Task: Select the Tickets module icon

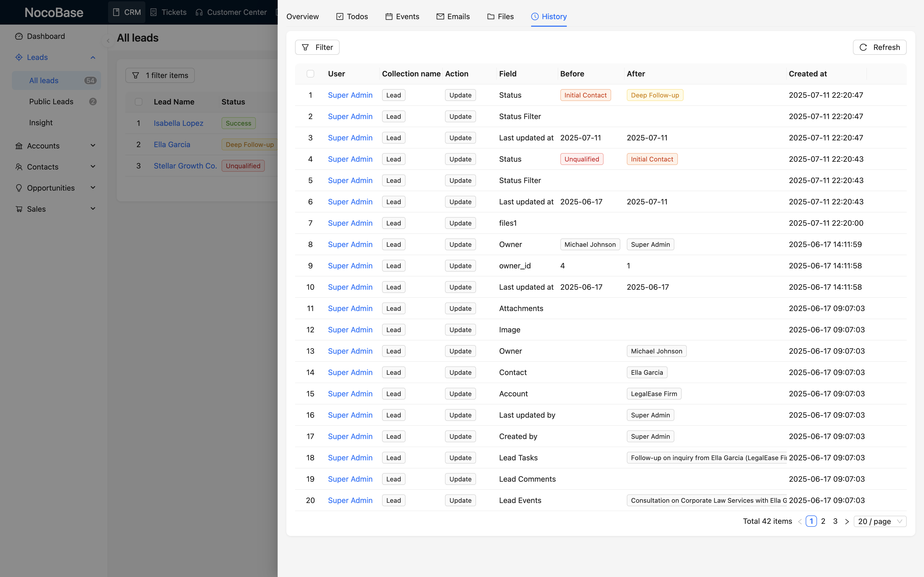Action: (154, 12)
